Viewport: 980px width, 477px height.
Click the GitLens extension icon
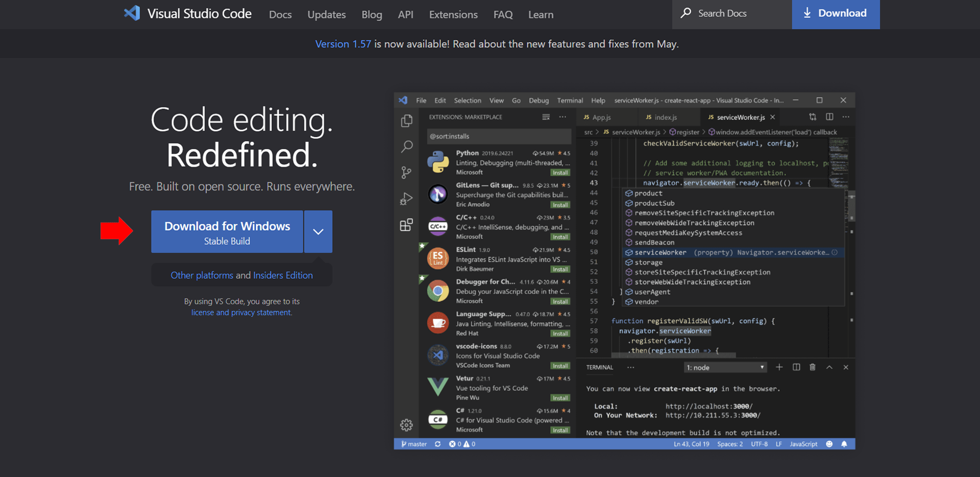pyautogui.click(x=438, y=194)
